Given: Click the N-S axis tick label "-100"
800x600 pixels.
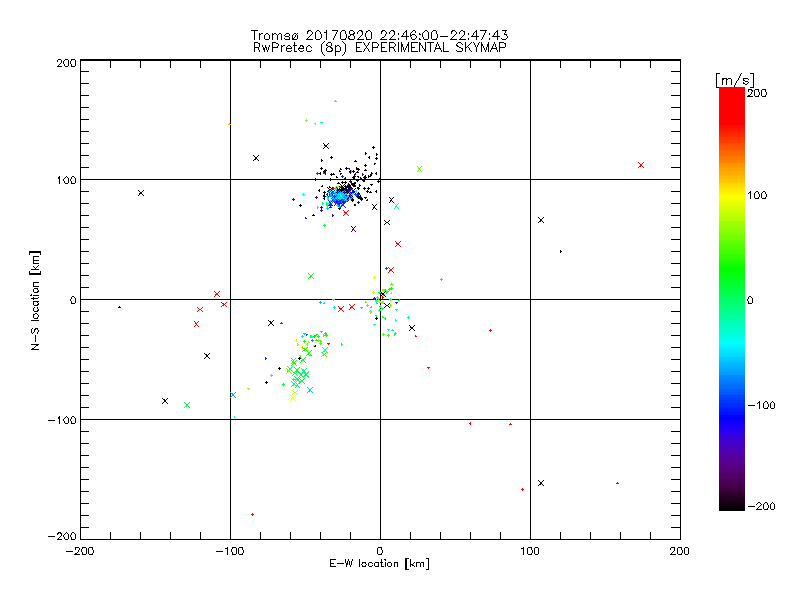Looking at the screenshot, I should [x=62, y=420].
